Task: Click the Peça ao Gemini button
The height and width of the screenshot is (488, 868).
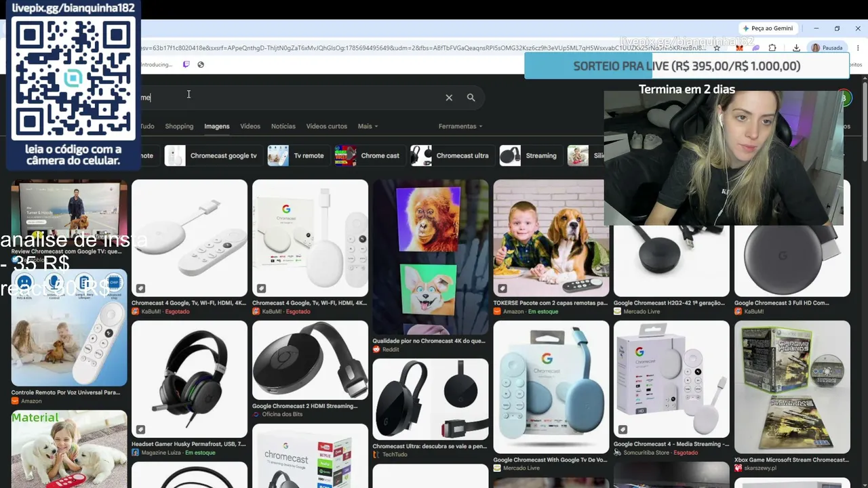Action: coord(768,28)
